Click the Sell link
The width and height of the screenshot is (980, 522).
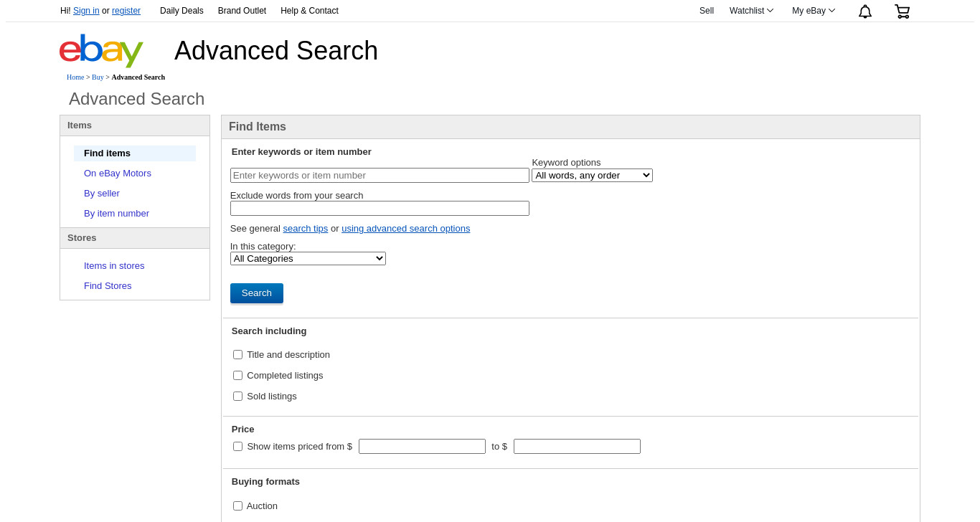(x=707, y=11)
